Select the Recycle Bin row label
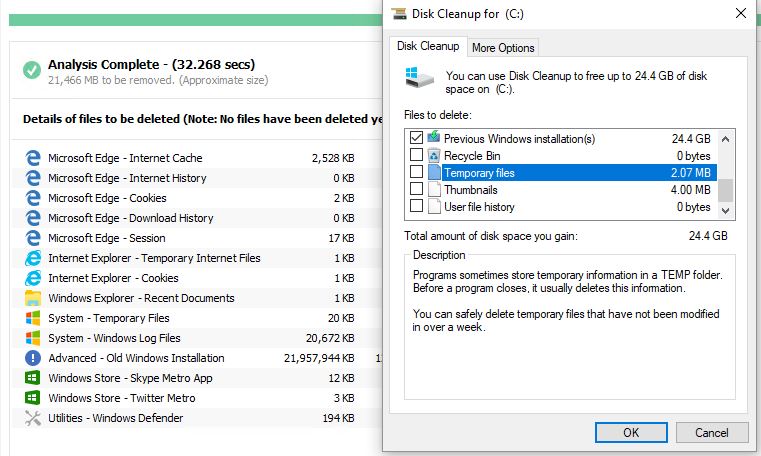Image resolution: width=761 pixels, height=456 pixels. [472, 156]
